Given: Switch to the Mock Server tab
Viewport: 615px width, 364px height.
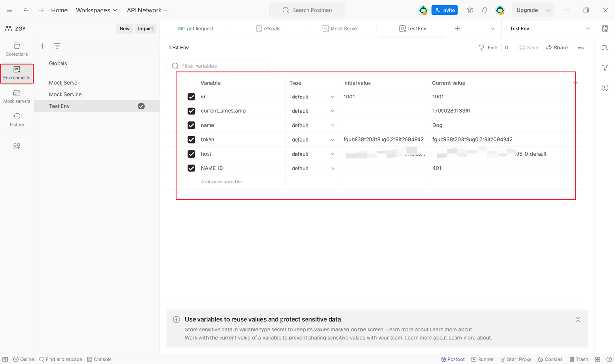Looking at the screenshot, I should pos(341,29).
